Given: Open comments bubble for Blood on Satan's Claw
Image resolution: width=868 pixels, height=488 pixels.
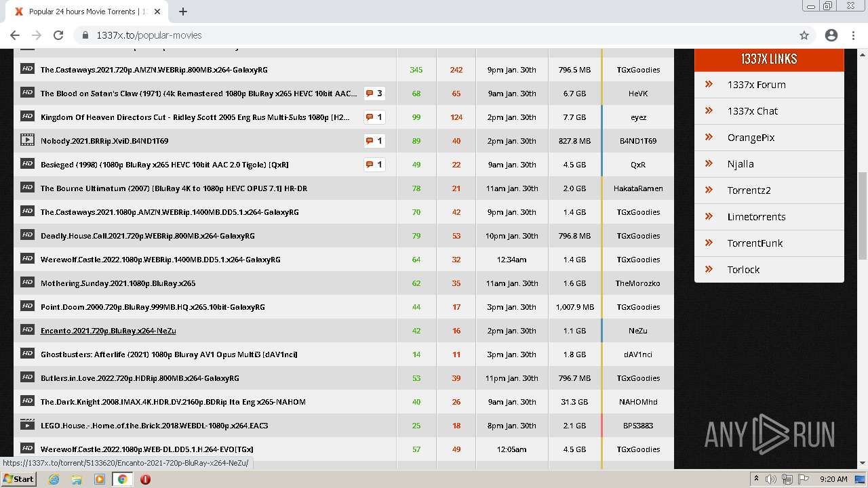Looking at the screenshot, I should point(374,94).
